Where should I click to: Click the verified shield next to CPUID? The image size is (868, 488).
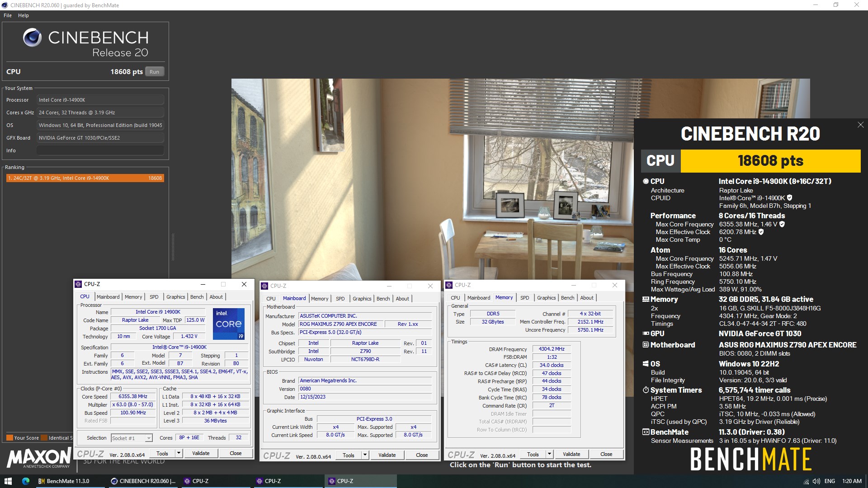click(789, 198)
